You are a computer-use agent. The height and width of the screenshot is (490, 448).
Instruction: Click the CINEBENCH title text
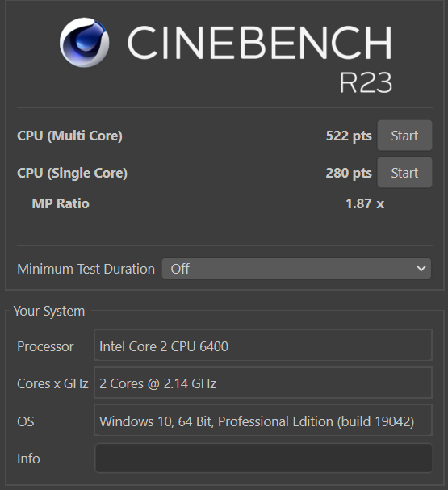[x=259, y=43]
